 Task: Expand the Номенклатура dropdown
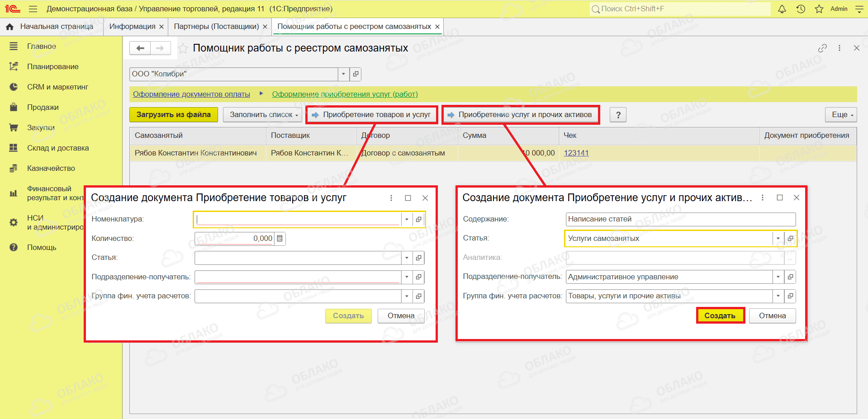(407, 219)
